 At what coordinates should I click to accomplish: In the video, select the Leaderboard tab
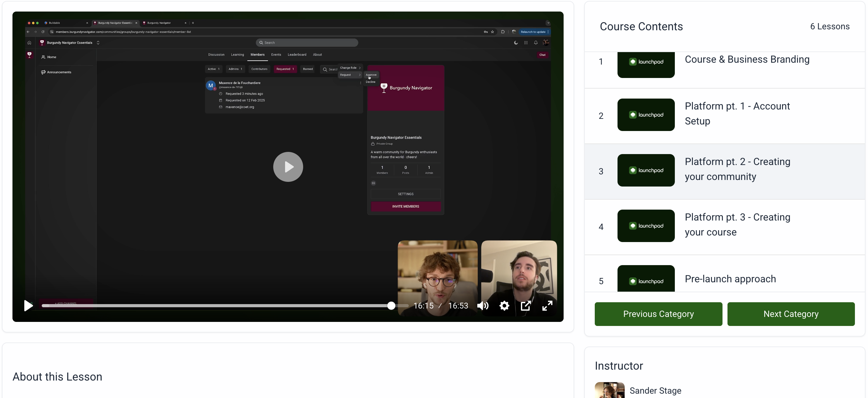297,55
